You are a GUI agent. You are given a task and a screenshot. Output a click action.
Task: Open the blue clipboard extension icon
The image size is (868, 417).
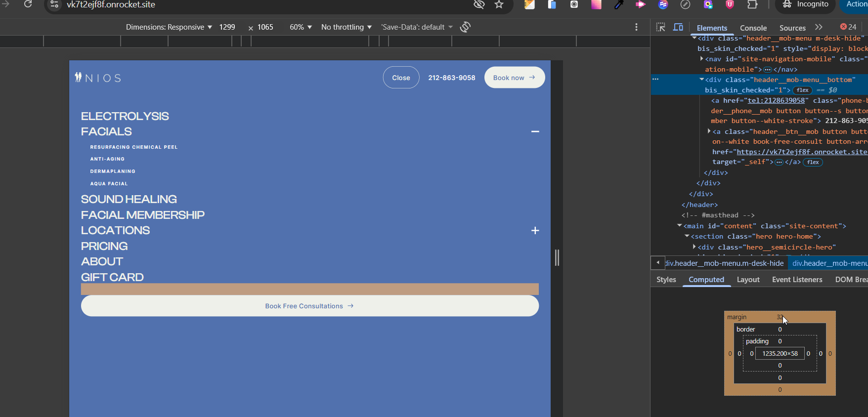click(x=552, y=4)
